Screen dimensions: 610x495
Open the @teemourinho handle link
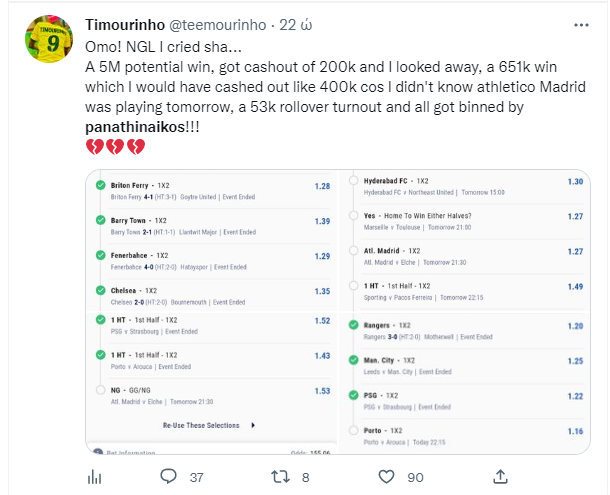(222, 24)
